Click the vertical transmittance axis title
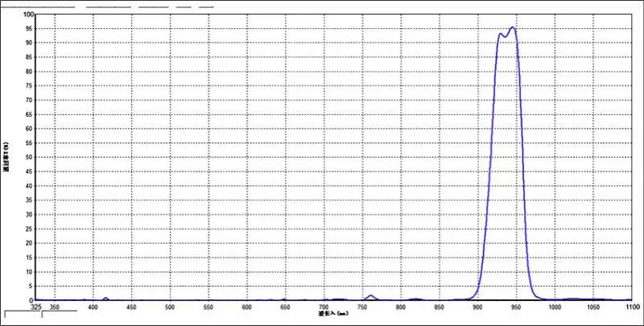Image resolution: width=644 pixels, height=326 pixels. [x=6, y=157]
